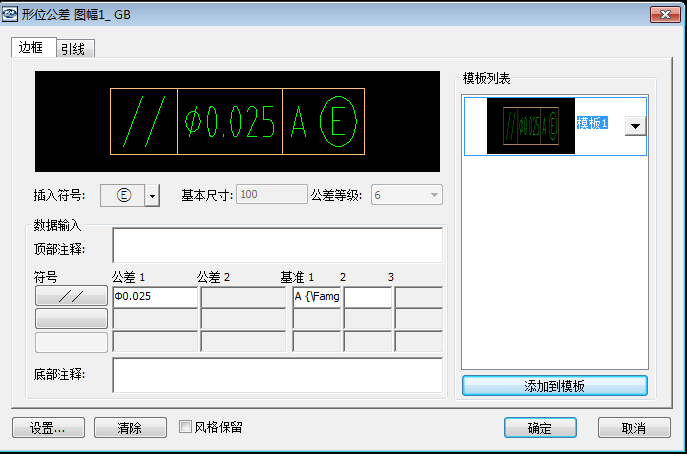Confirm with the 确定 button
The image size is (687, 454).
[x=540, y=428]
